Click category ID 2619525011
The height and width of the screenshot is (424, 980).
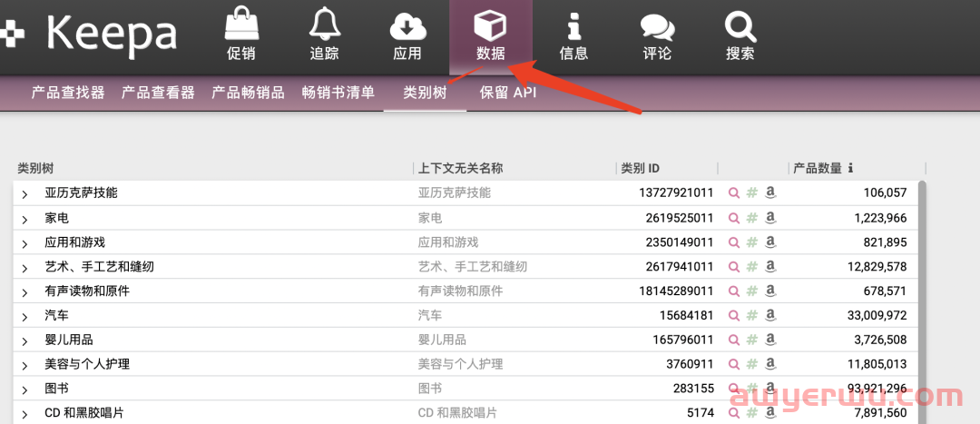click(x=680, y=218)
